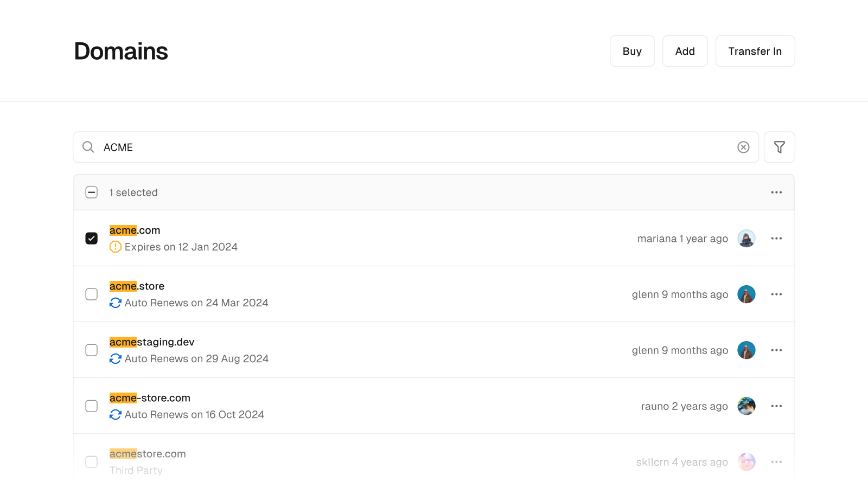Open the actions menu for acme.com
Screen dimensions: 868x488
click(776, 238)
